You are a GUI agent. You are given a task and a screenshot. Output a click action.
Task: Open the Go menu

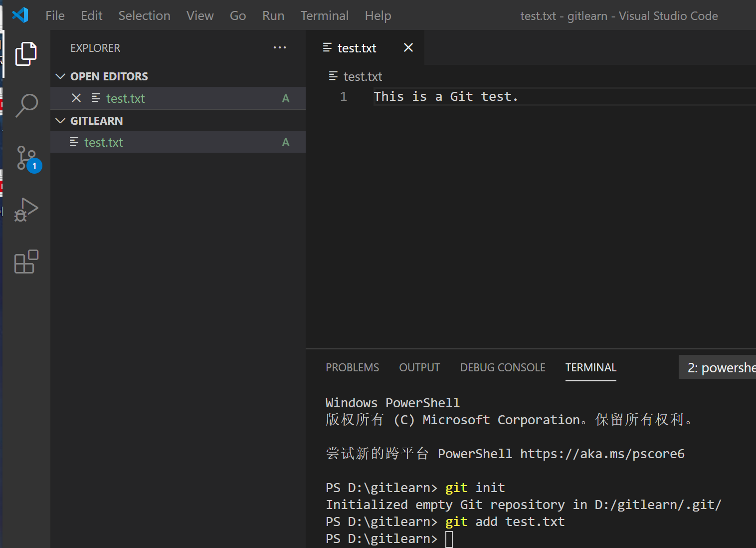[238, 15]
